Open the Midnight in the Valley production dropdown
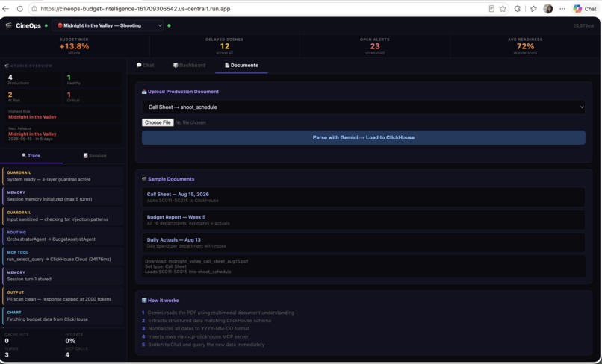Viewport: 602px width, 364px height. 108,25
